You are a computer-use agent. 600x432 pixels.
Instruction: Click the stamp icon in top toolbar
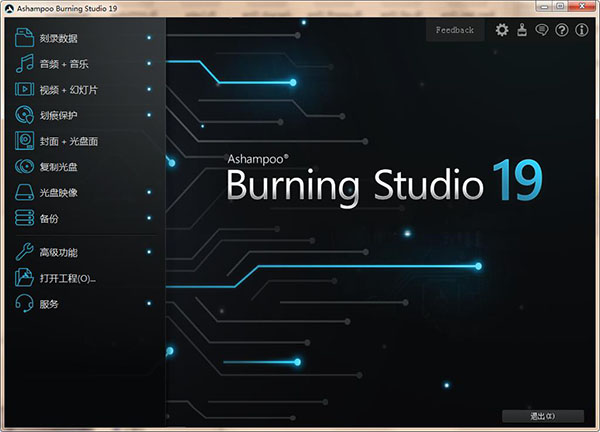tap(522, 30)
